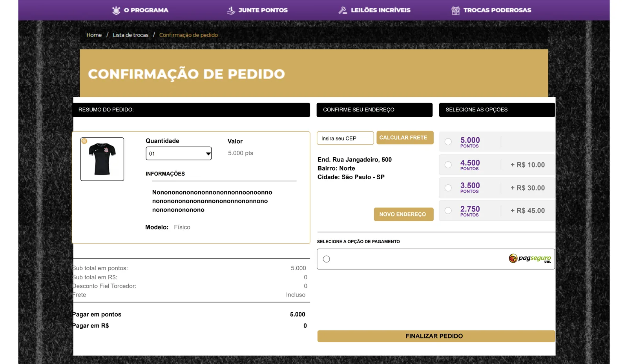Click the 5.000 pts value
Viewport: 628px width, 364px height.
click(x=240, y=153)
